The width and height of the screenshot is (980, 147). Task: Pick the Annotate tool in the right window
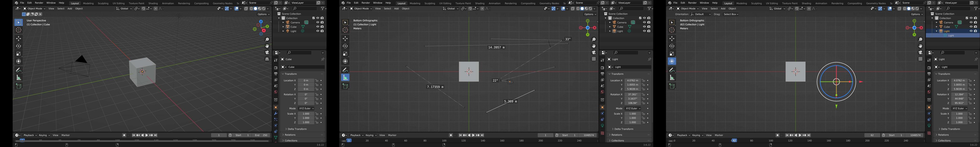point(672,70)
